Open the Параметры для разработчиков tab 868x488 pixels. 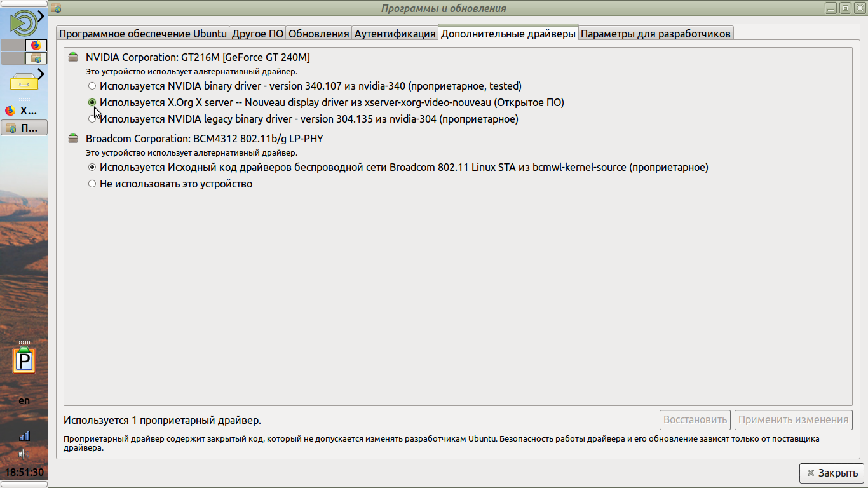(x=656, y=34)
